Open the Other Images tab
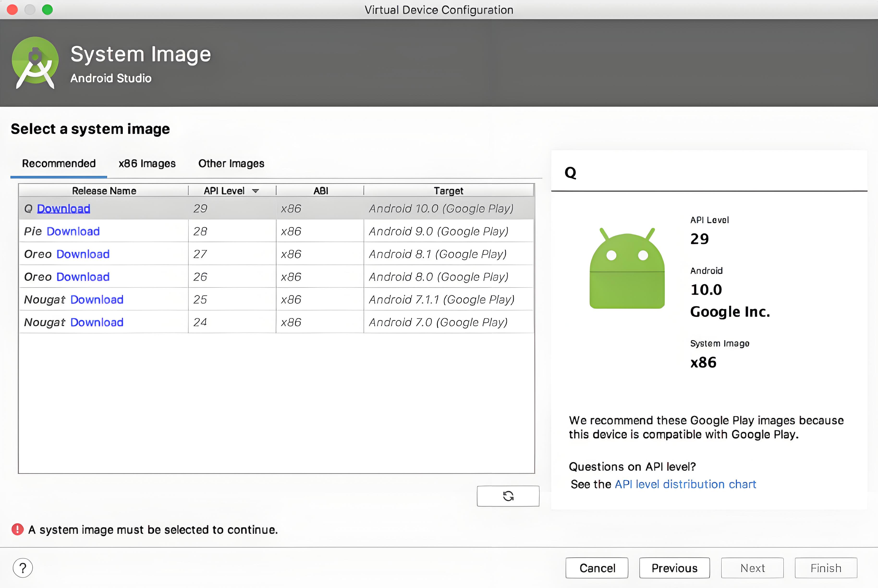The width and height of the screenshot is (878, 588). pyautogui.click(x=231, y=164)
